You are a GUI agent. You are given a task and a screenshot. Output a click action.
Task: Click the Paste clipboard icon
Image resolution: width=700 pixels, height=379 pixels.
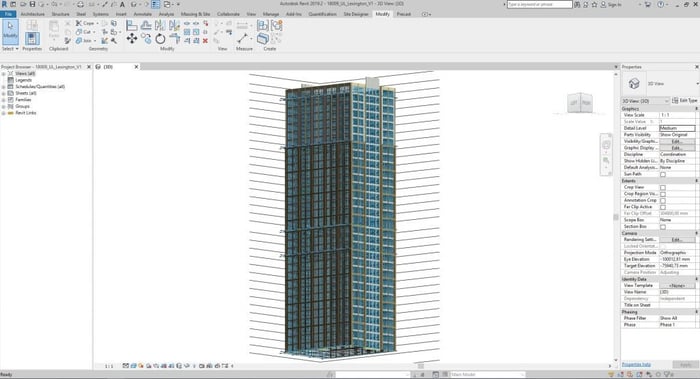[x=54, y=29]
